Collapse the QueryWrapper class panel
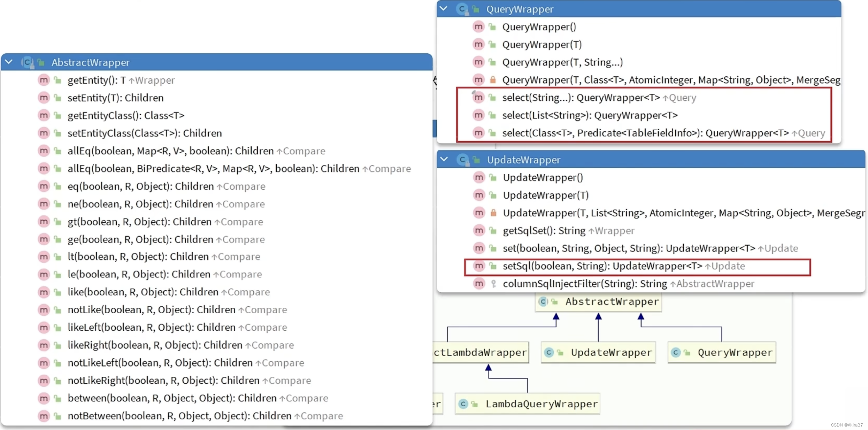The width and height of the screenshot is (868, 430). [444, 8]
